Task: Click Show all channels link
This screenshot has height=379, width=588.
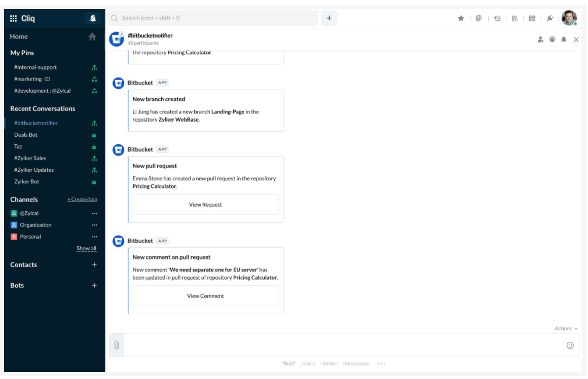Action: (86, 249)
